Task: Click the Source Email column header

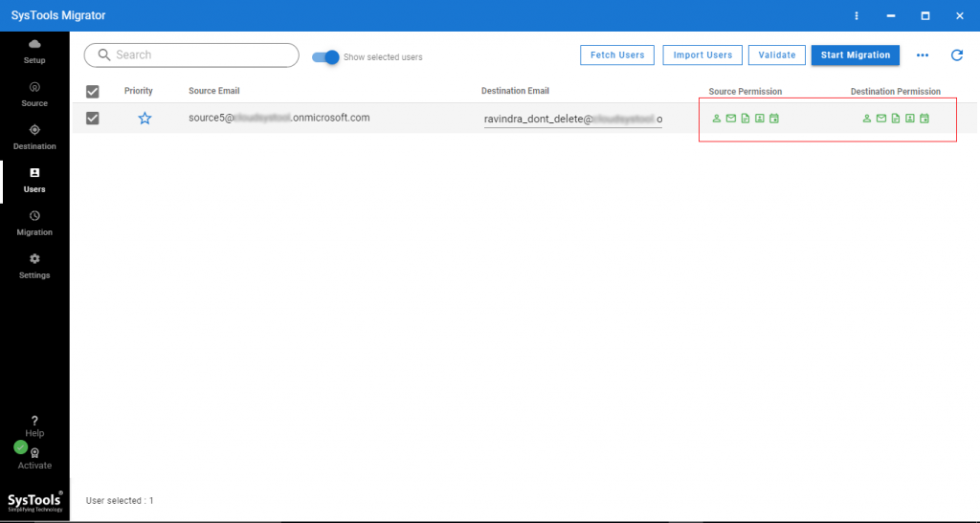Action: (213, 91)
